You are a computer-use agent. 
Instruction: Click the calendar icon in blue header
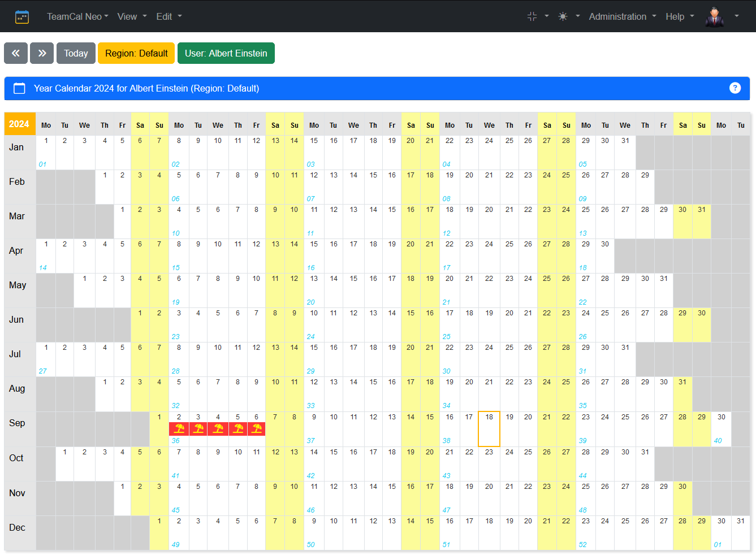[19, 88]
